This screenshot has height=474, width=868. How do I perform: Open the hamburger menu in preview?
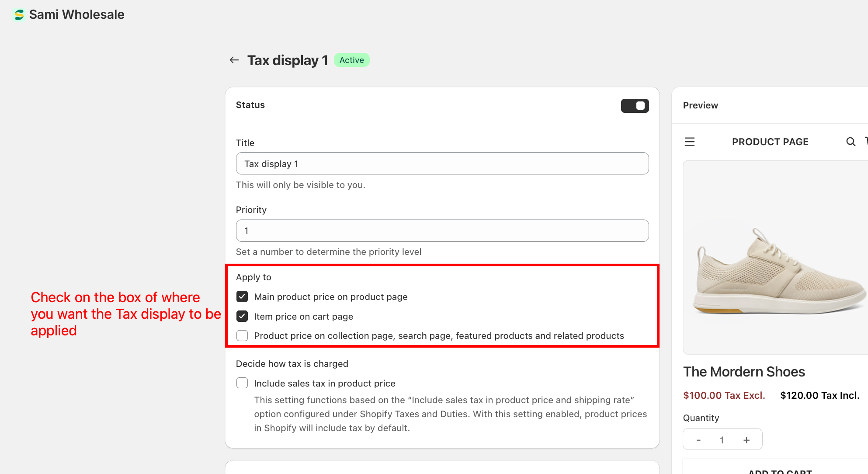tap(690, 142)
